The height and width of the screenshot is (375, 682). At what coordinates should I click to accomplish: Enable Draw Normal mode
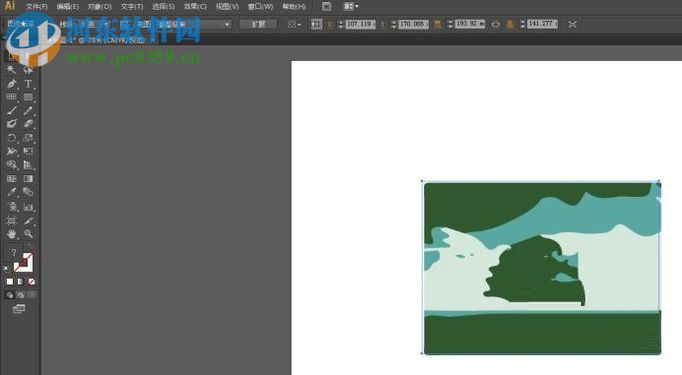10,295
